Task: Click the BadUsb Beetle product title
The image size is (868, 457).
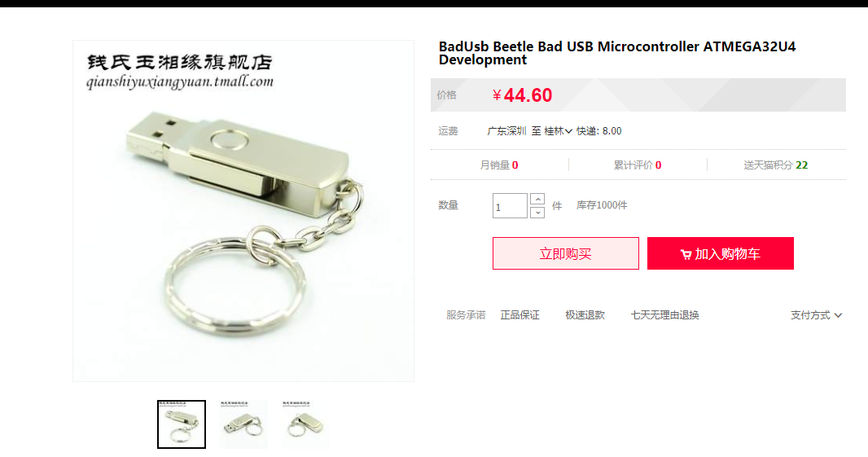Action: click(617, 53)
